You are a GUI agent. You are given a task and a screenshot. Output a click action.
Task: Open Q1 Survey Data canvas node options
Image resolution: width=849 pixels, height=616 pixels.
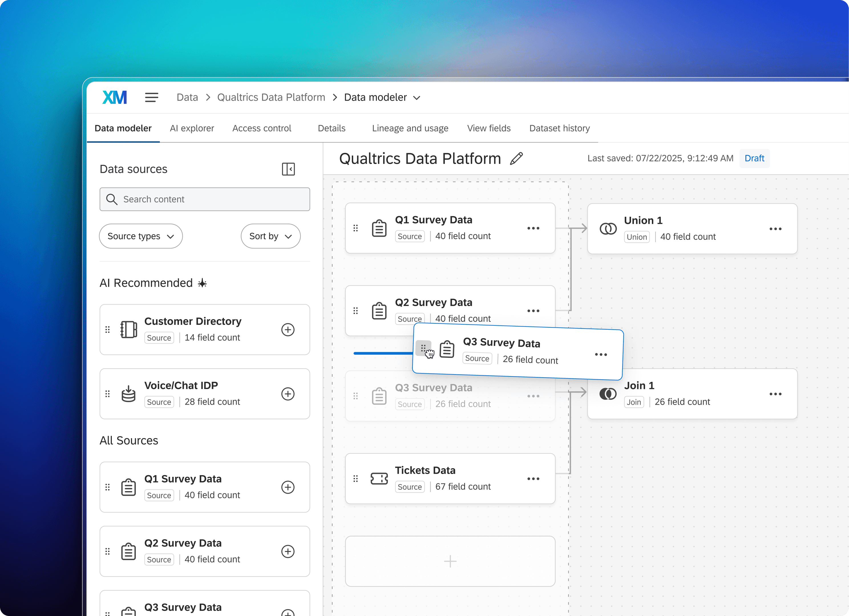(x=533, y=228)
